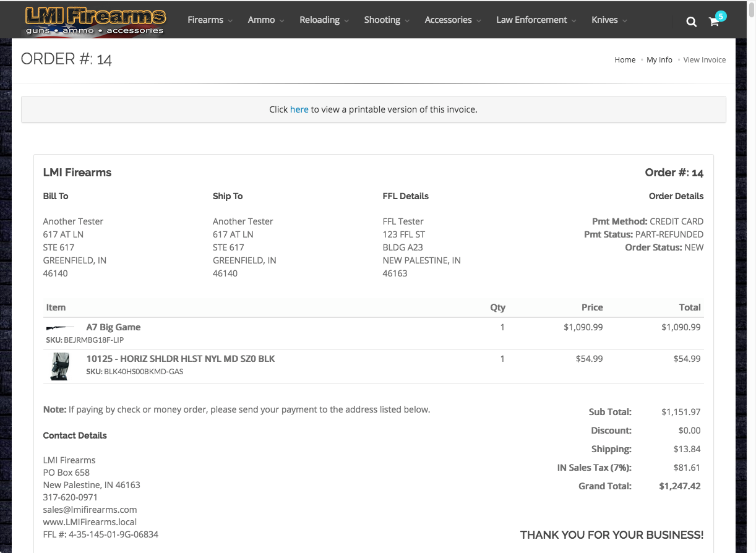
Task: Open the search magnifier icon
Action: [x=692, y=22]
